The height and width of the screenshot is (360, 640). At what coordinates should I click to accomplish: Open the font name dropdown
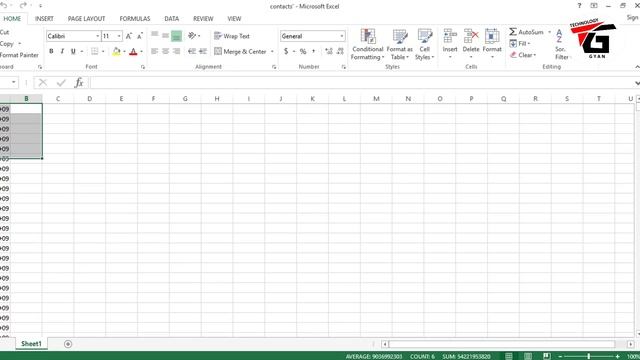[98, 36]
